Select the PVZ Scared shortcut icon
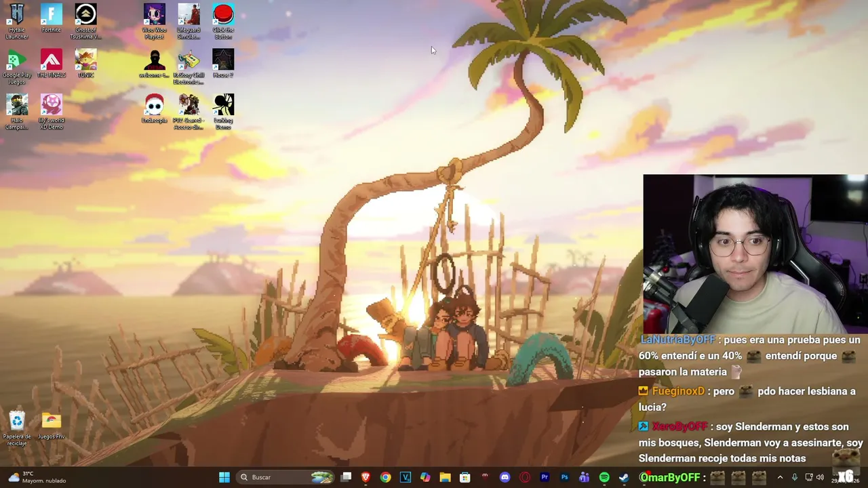Image resolution: width=868 pixels, height=488 pixels. coord(189,112)
